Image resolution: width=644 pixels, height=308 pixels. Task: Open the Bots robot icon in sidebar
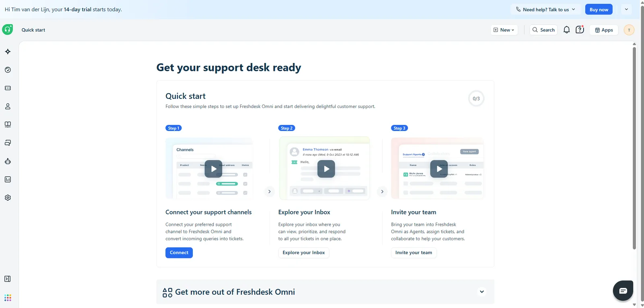point(8,161)
